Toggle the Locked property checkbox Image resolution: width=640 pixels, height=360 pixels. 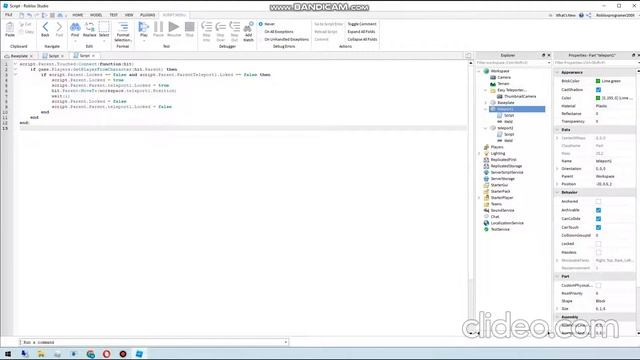[598, 244]
